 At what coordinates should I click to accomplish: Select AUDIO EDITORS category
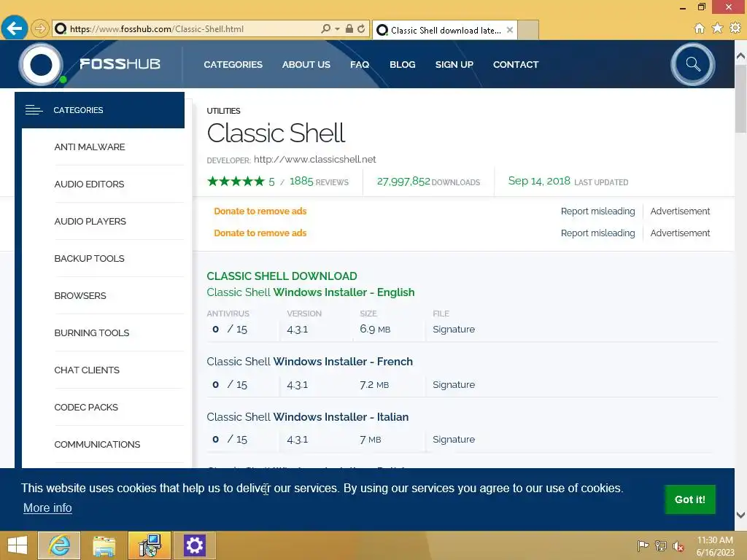point(89,184)
